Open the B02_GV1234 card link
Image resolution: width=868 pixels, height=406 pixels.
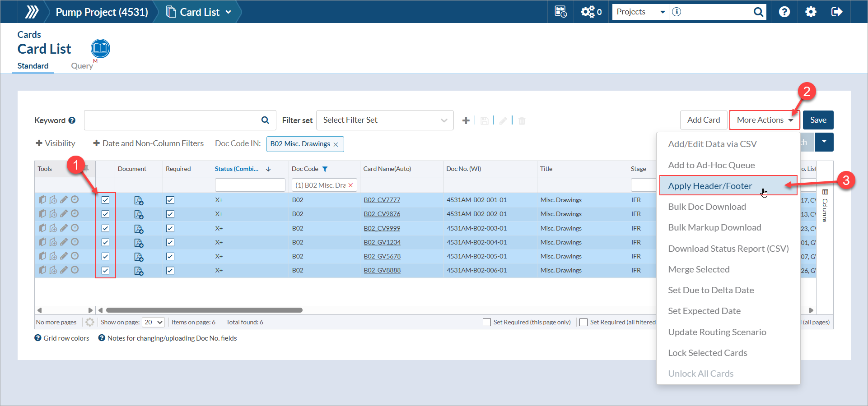(x=382, y=242)
